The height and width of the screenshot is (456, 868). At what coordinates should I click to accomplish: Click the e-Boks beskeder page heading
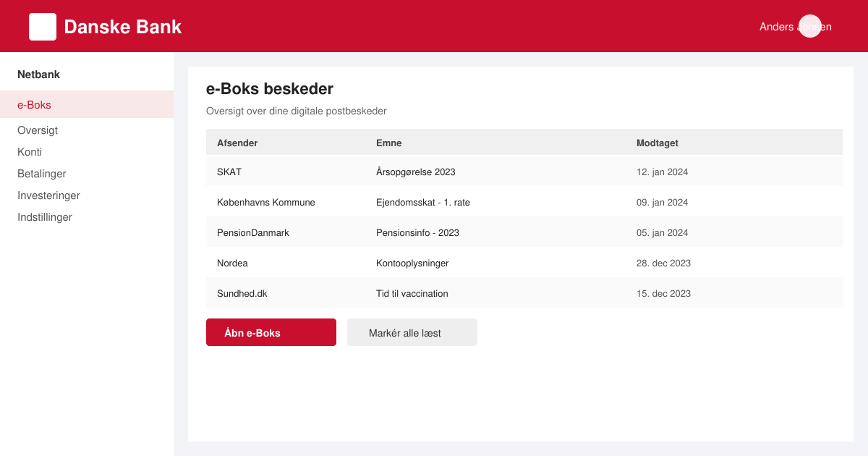coord(270,89)
